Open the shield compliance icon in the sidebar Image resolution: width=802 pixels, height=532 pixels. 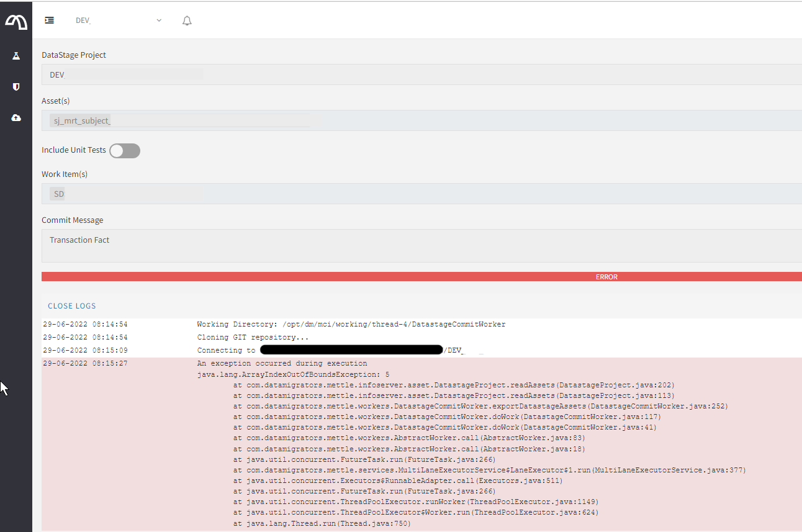tap(16, 86)
